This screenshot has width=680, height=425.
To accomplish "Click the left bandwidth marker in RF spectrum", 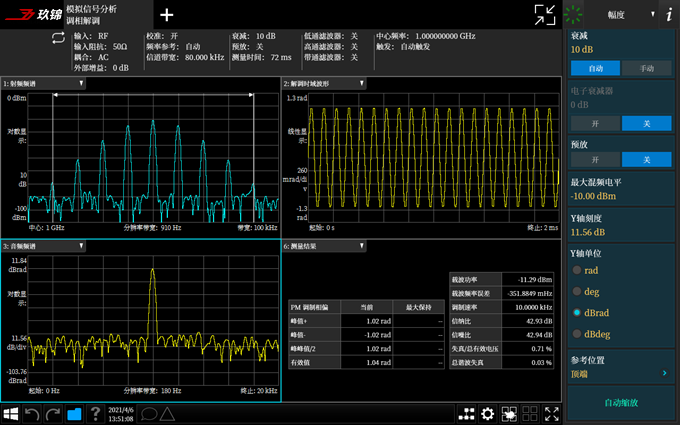I will pos(52,158).
